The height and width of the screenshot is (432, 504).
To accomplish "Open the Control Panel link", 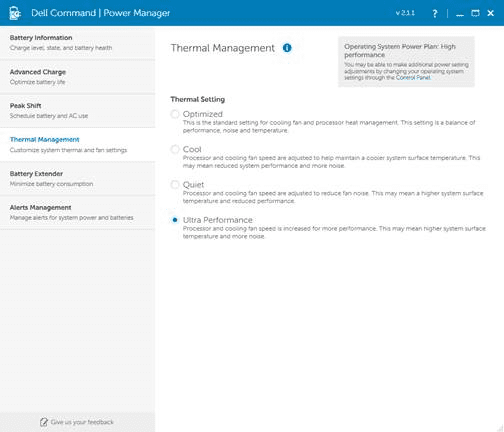I will point(413,78).
